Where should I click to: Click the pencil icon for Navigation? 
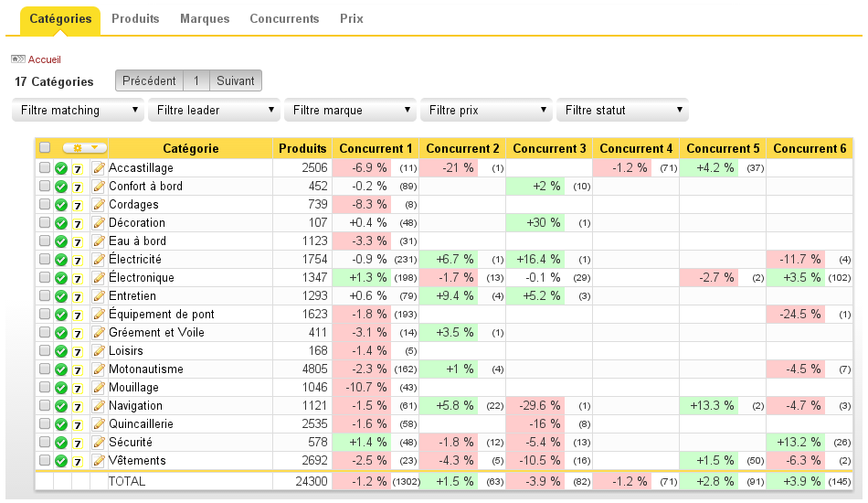point(99,405)
